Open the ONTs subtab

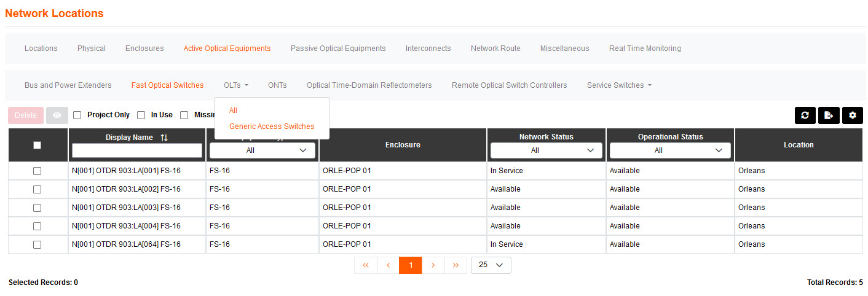[x=277, y=85]
